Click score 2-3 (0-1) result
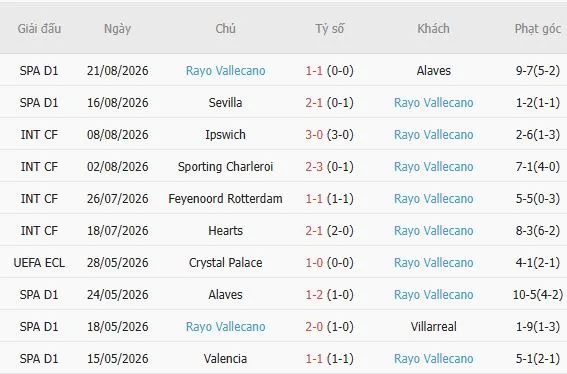The image size is (567, 374). (329, 167)
